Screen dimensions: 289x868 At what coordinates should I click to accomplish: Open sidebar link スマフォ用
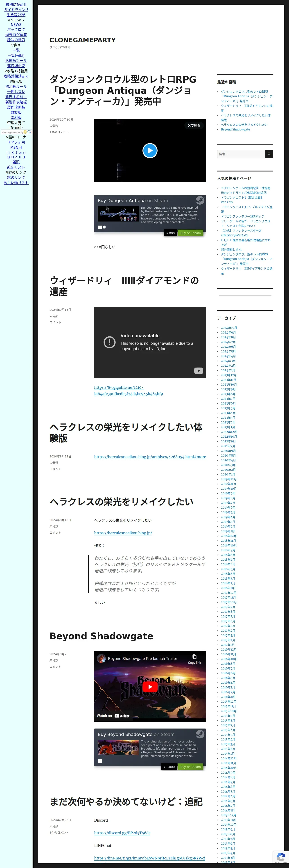[x=16, y=142]
